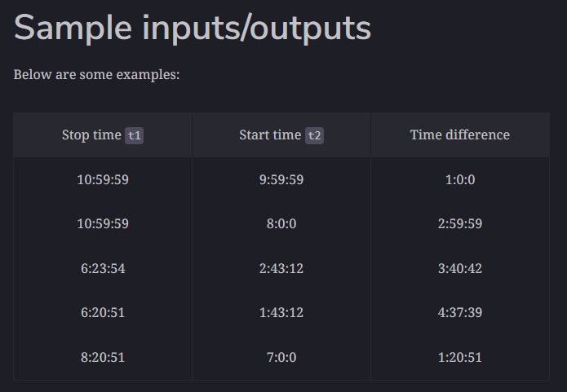Viewport: 567px width, 392px height.
Task: Select the stop time cell 6:23:54
Action: click(103, 268)
